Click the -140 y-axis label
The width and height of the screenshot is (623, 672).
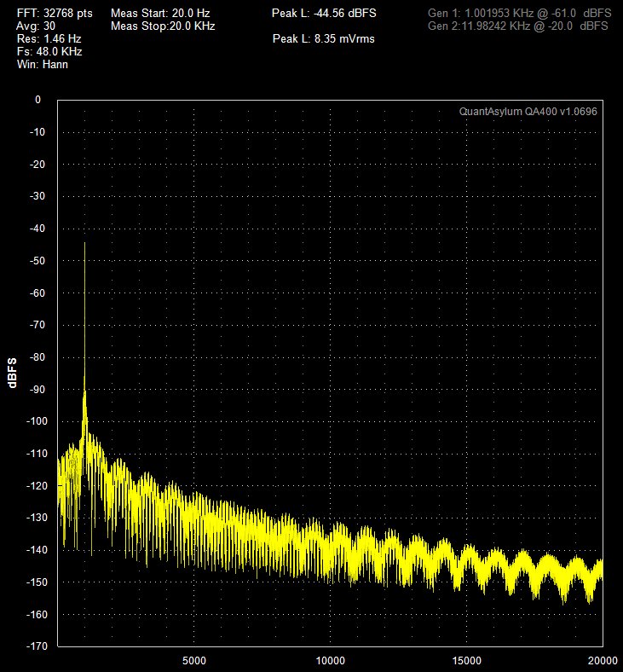pos(37,549)
